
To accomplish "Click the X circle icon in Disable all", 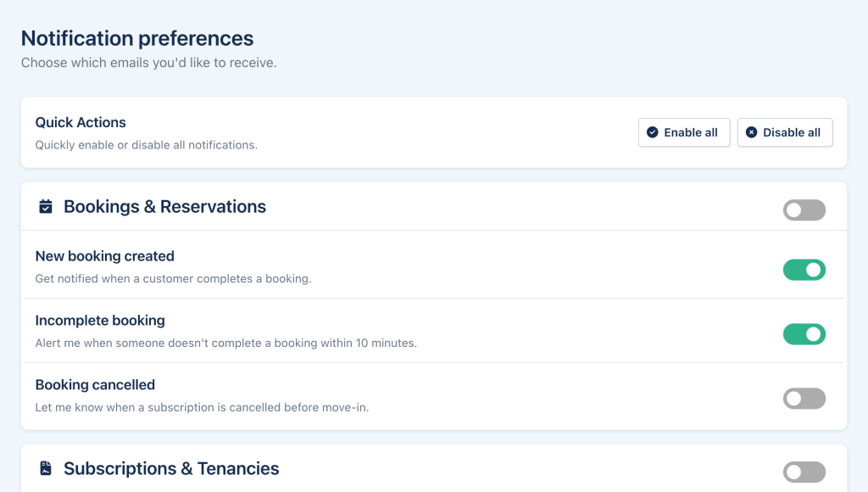I will [751, 132].
